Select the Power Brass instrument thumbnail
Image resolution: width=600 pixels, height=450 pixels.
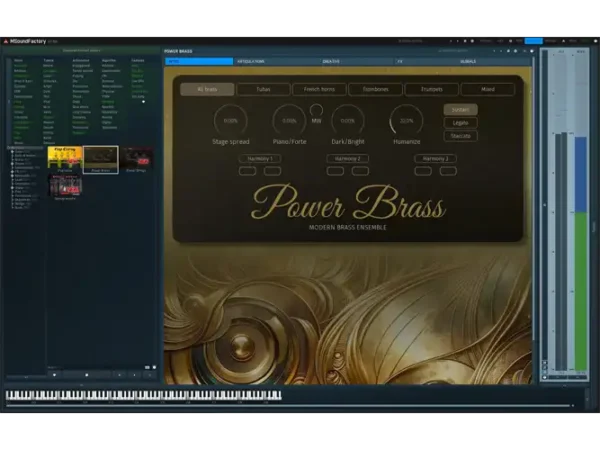101,160
